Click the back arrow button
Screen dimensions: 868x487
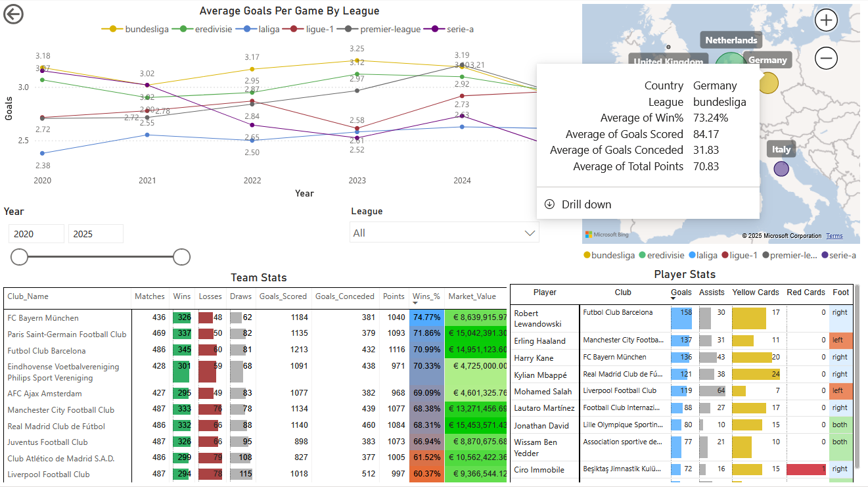coord(14,14)
